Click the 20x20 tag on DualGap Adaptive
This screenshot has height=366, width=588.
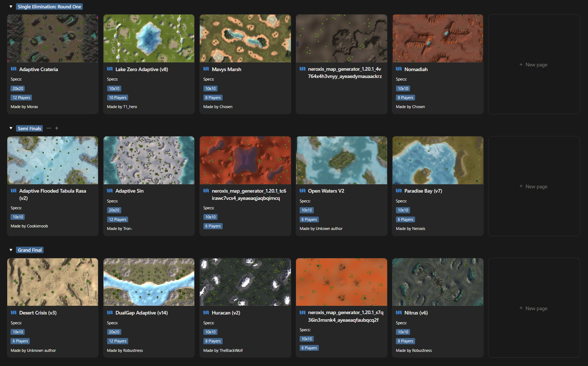[x=114, y=332]
